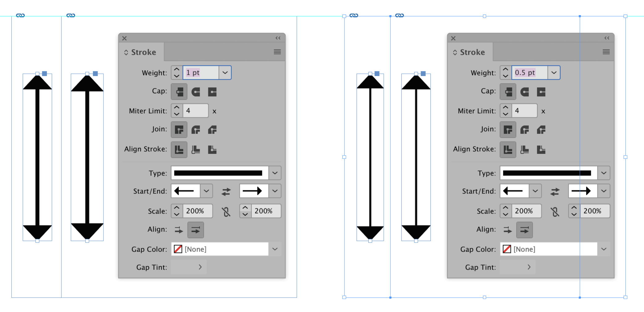Open the stroke Type dropdown
This screenshot has height=312, width=644.
point(274,173)
